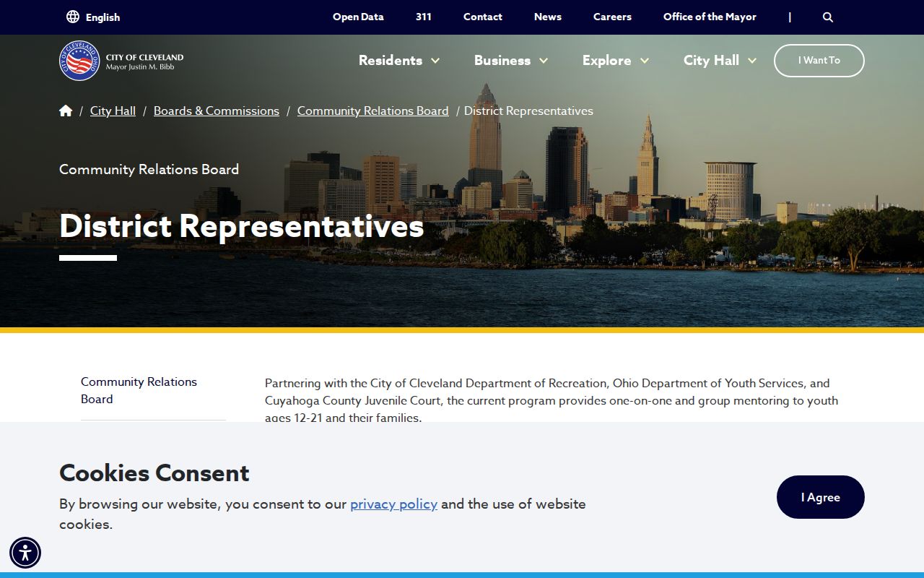Go to the home breadcrumb icon
The image size is (924, 578).
tap(66, 111)
